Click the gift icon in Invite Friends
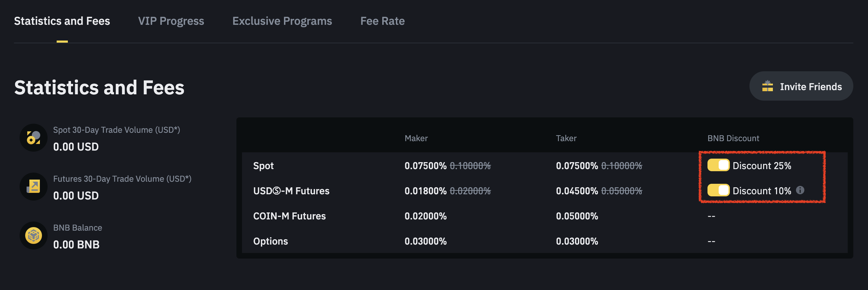Screen dimensions: 868x290 pyautogui.click(x=768, y=86)
